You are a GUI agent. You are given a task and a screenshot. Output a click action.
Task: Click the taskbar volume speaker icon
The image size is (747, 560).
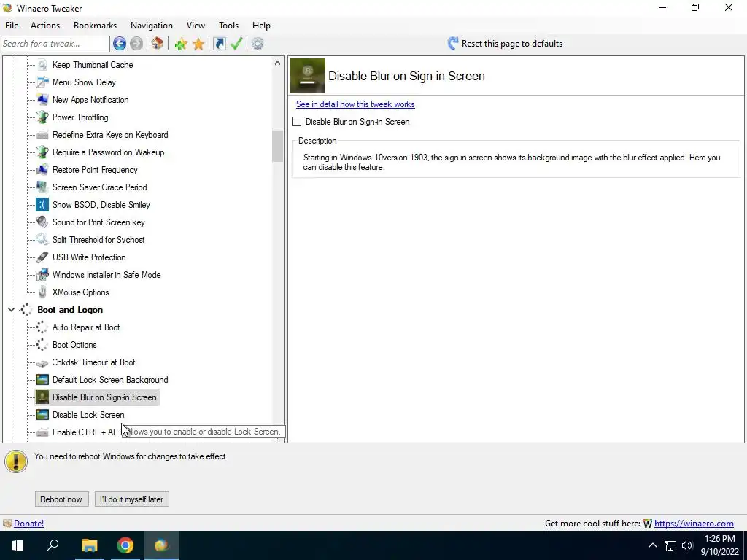click(x=687, y=545)
